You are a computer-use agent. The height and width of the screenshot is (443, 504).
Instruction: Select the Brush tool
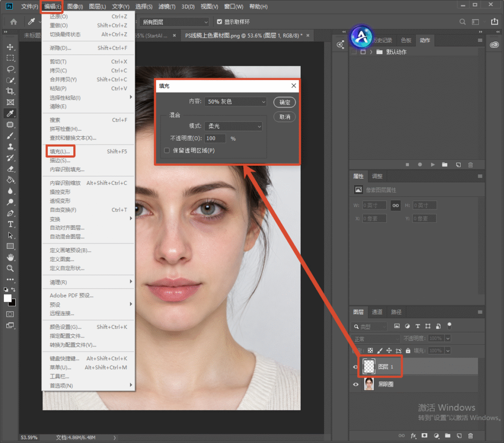(x=10, y=136)
